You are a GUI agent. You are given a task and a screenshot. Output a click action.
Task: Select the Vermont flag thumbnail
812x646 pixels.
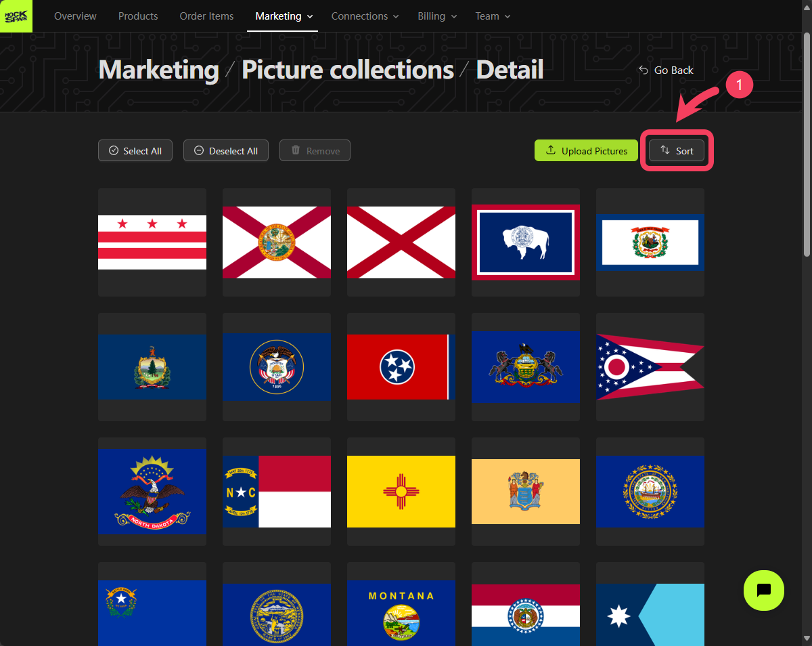click(x=152, y=367)
